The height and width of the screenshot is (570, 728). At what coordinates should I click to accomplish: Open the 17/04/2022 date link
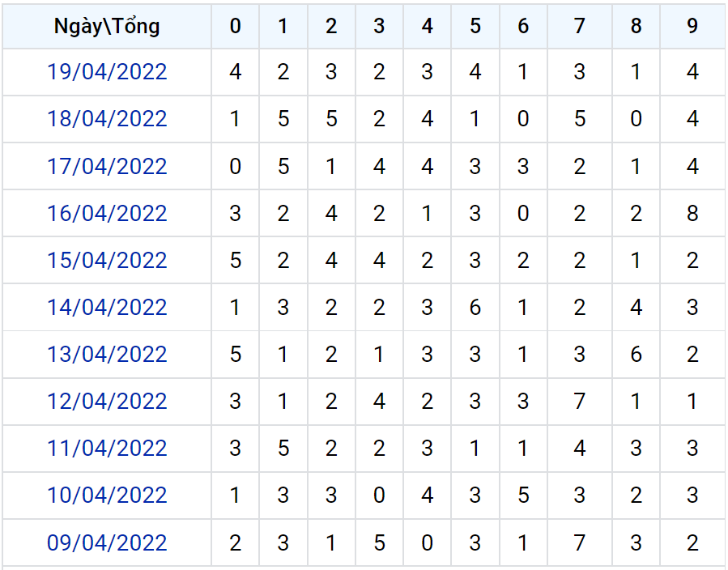pyautogui.click(x=107, y=166)
